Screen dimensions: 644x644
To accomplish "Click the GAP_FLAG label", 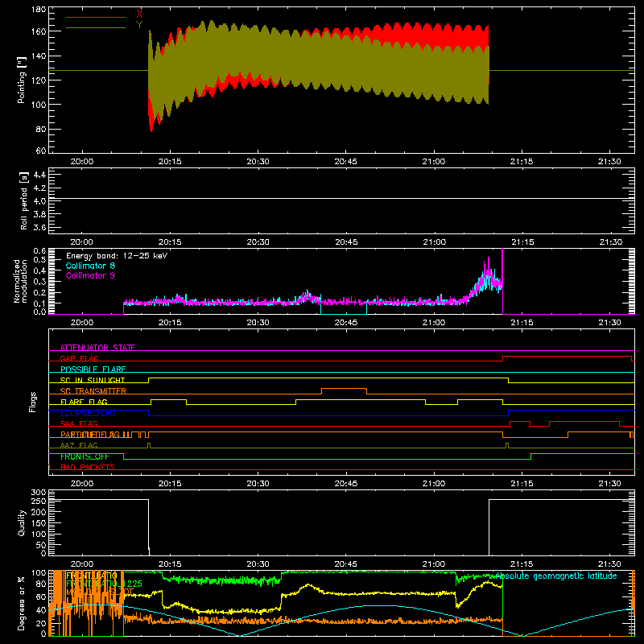I will coord(80,358).
